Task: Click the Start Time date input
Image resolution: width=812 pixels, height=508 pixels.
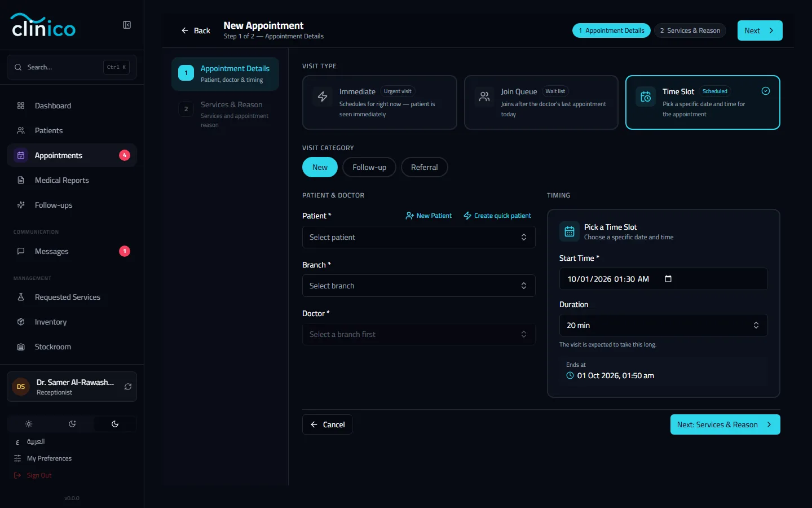Action: [663, 279]
